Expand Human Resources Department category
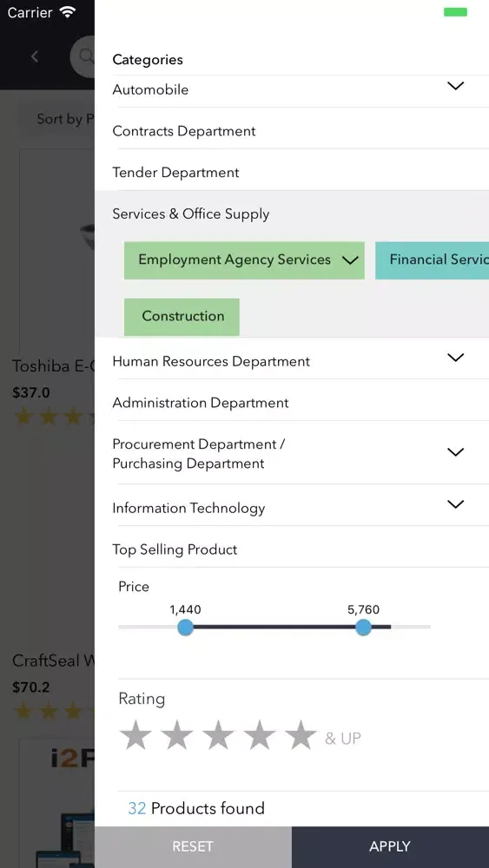This screenshot has height=868, width=489. (x=455, y=358)
